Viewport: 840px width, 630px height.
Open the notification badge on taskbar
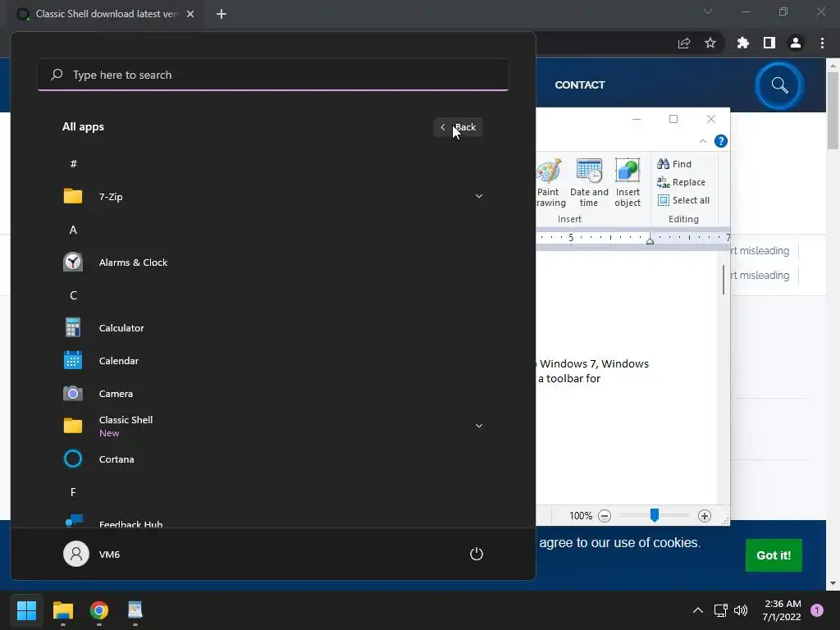click(x=817, y=610)
